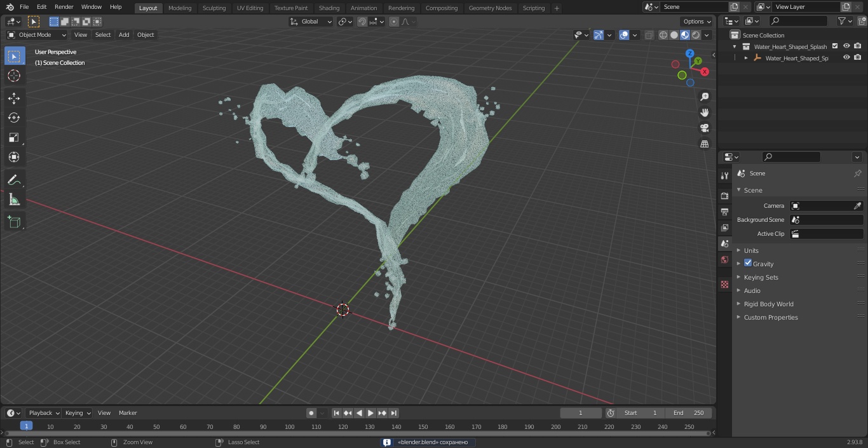Switch to rendered viewport shading
This screenshot has width=868, height=448.
tap(696, 35)
